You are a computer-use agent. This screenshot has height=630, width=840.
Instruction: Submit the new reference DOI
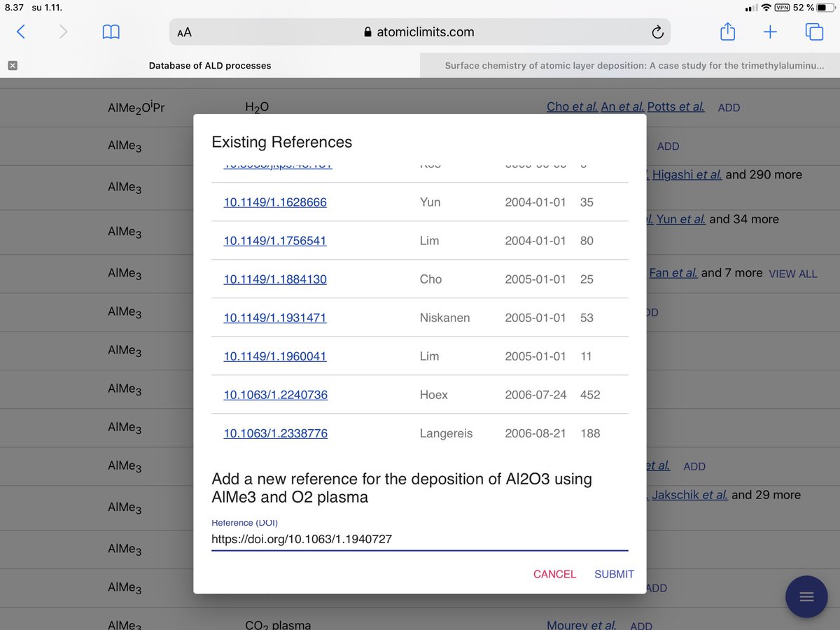(614, 574)
